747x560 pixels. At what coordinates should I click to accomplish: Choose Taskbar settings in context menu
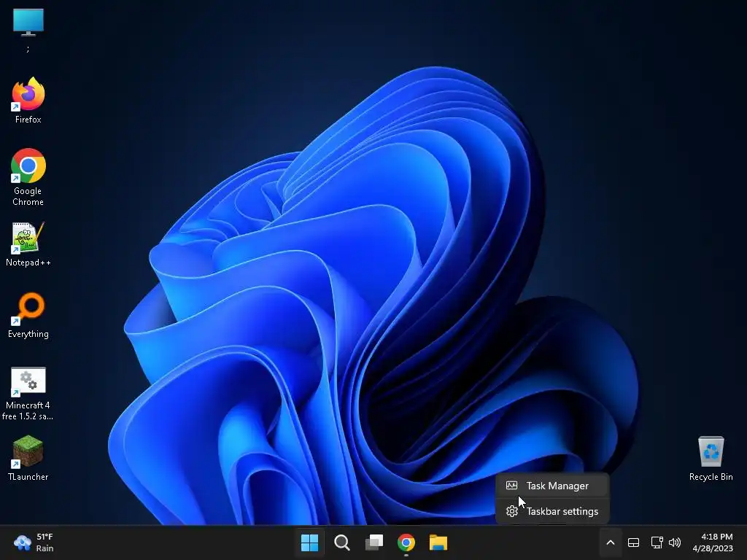[553, 511]
